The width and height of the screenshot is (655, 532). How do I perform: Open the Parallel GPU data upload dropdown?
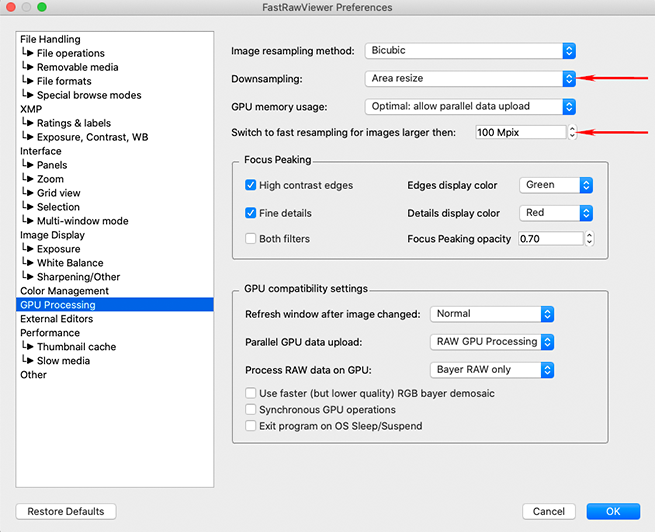(x=491, y=342)
